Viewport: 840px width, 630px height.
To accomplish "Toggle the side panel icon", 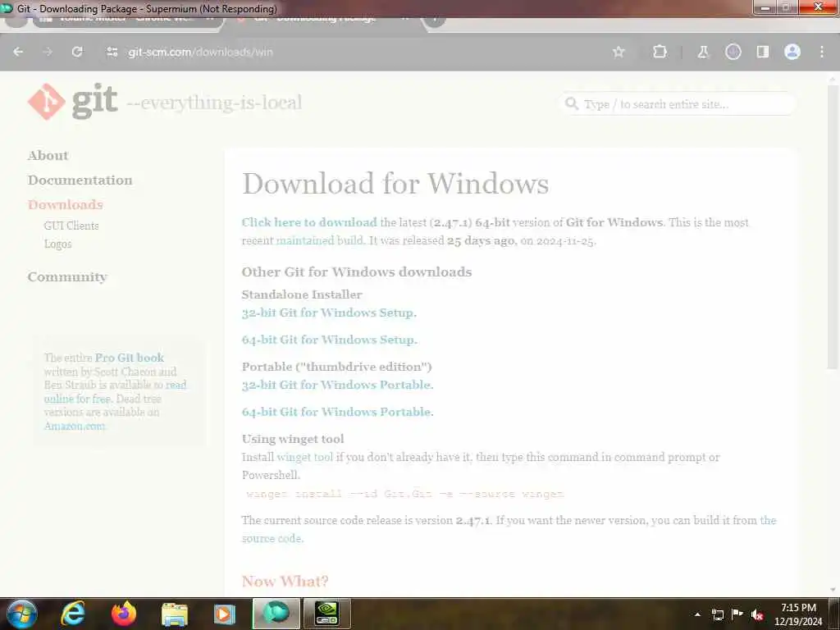I will (762, 52).
